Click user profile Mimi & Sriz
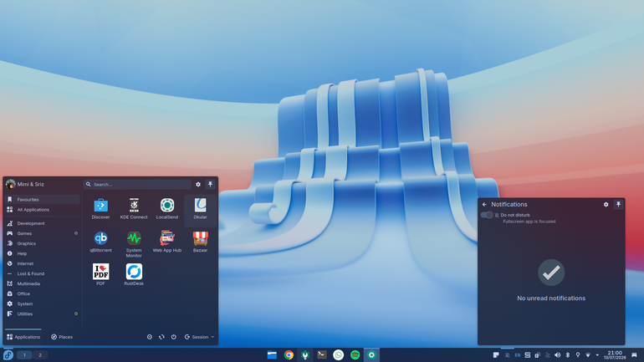Viewport: 644px width, 362px height. 24,184
